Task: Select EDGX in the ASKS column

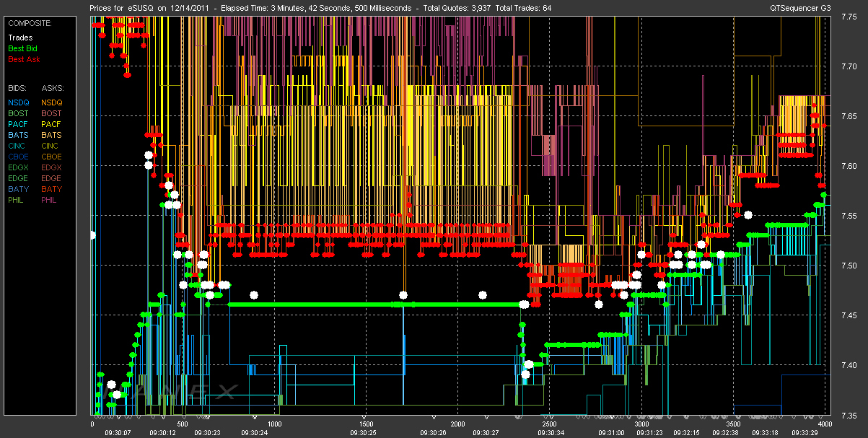Action: [x=52, y=167]
